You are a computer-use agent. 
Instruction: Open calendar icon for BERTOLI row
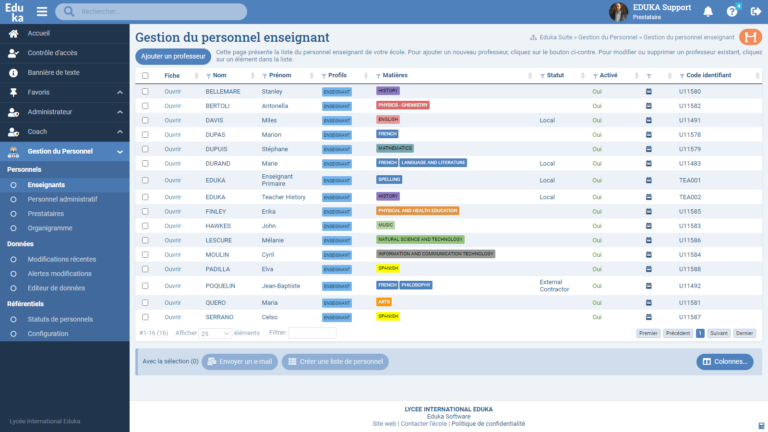coord(648,106)
